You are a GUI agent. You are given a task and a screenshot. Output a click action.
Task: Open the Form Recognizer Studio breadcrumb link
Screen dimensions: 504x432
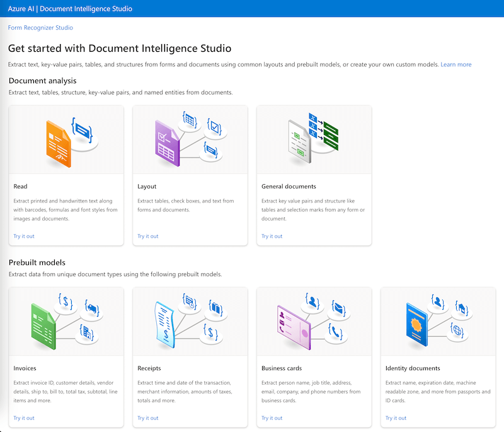point(40,28)
